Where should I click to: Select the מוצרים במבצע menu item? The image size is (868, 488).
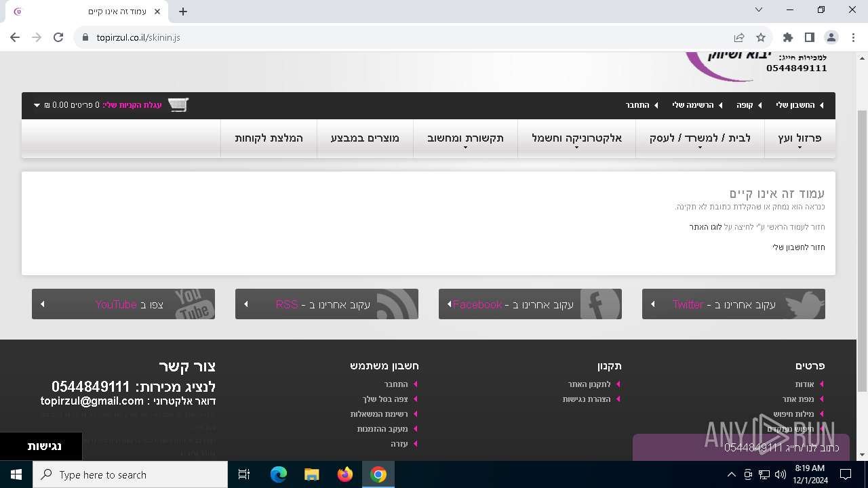point(365,138)
